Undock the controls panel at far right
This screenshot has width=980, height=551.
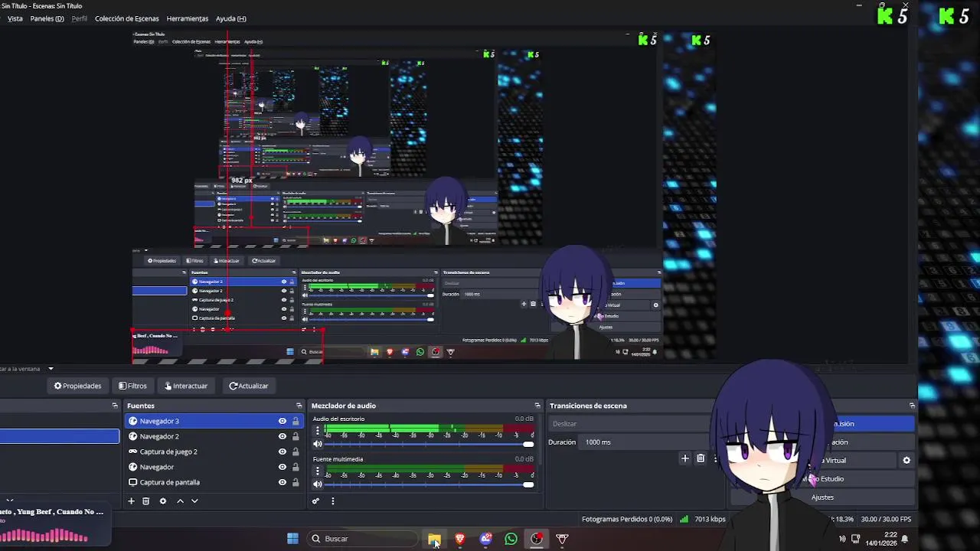[x=912, y=406]
